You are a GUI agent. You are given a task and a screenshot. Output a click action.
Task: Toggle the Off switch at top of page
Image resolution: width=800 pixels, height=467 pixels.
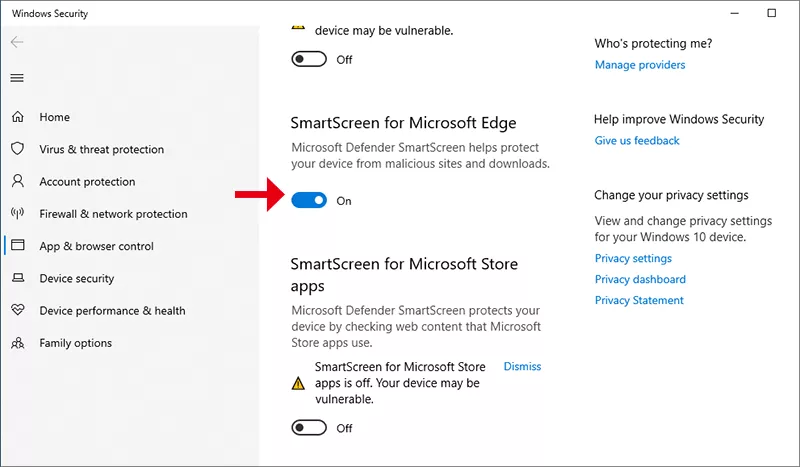point(309,59)
